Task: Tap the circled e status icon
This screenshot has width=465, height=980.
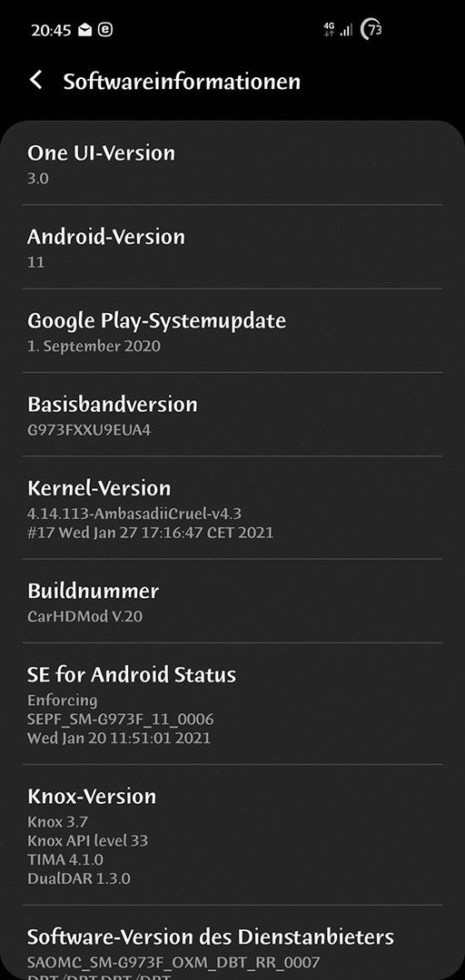Action: coord(105,29)
